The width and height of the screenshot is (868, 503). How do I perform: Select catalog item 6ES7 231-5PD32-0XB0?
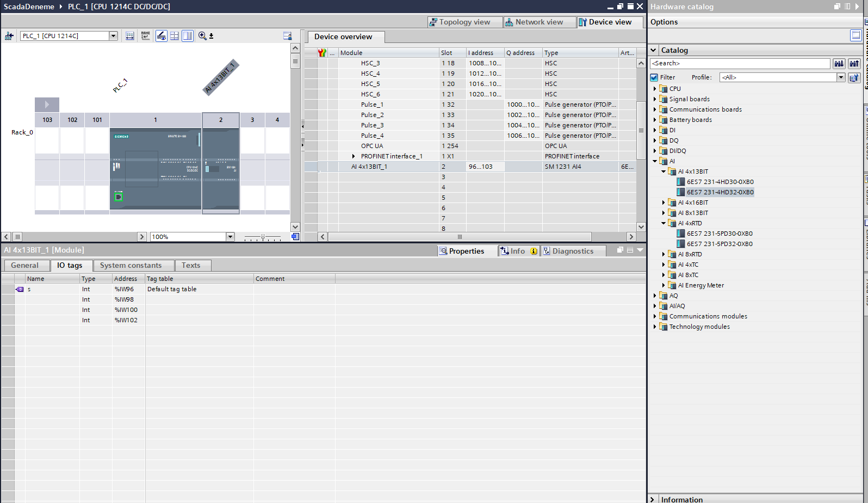720,244
